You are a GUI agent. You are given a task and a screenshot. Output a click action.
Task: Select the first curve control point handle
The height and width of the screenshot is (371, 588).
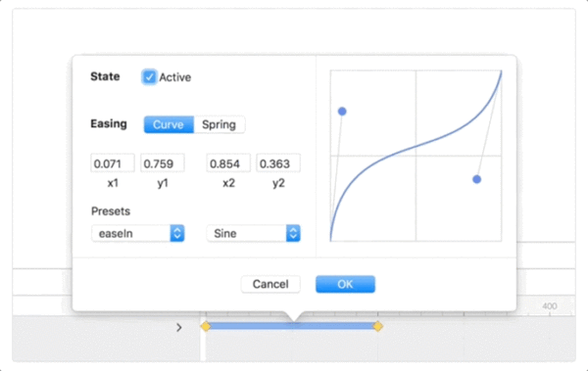pyautogui.click(x=342, y=112)
